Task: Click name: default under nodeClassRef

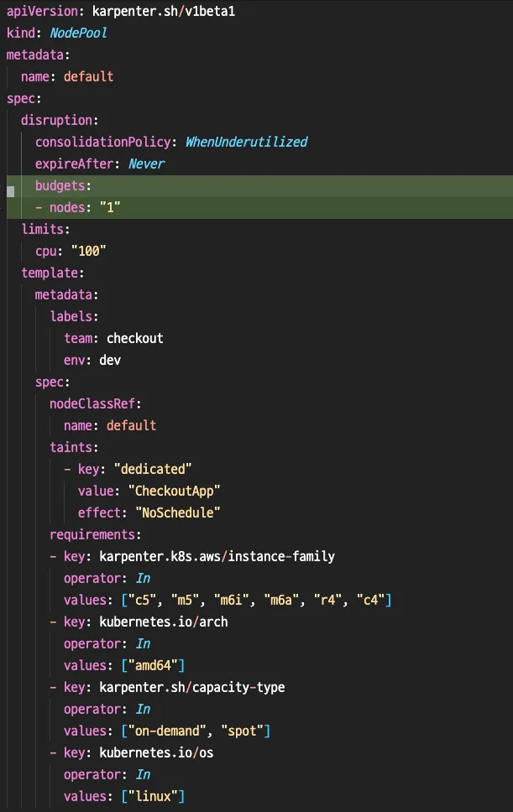Action: pyautogui.click(x=110, y=425)
